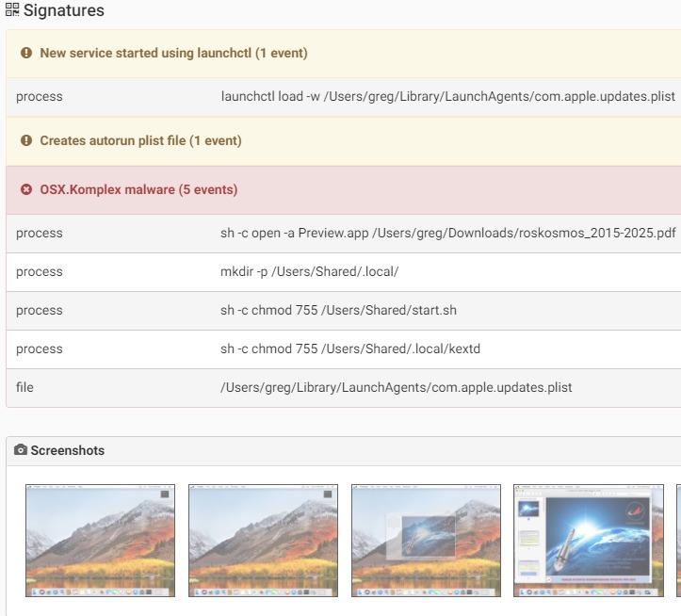
Task: Open fourth screenshot showing rocket PDF
Action: click(x=589, y=541)
